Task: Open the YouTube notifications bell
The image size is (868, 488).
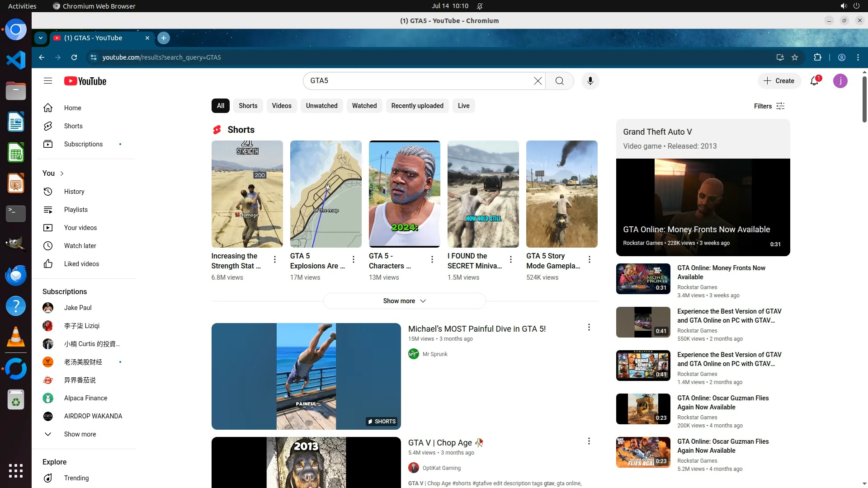Action: pos(814,81)
